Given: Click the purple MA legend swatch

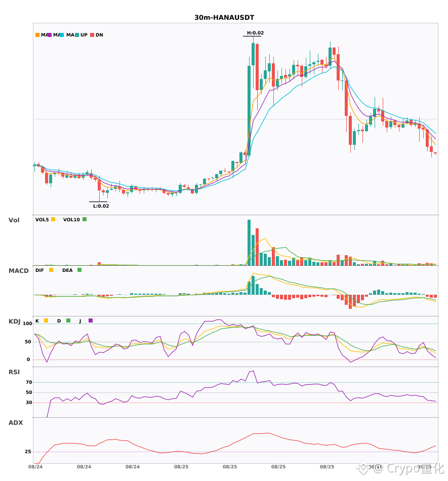Looking at the screenshot, I should 50,35.
